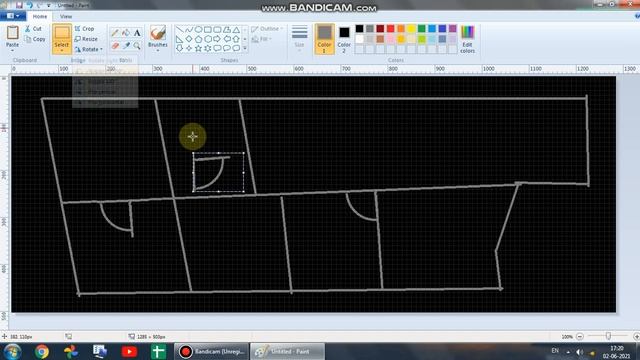Crop the current selection
This screenshot has width=640, height=360.
coord(84,29)
